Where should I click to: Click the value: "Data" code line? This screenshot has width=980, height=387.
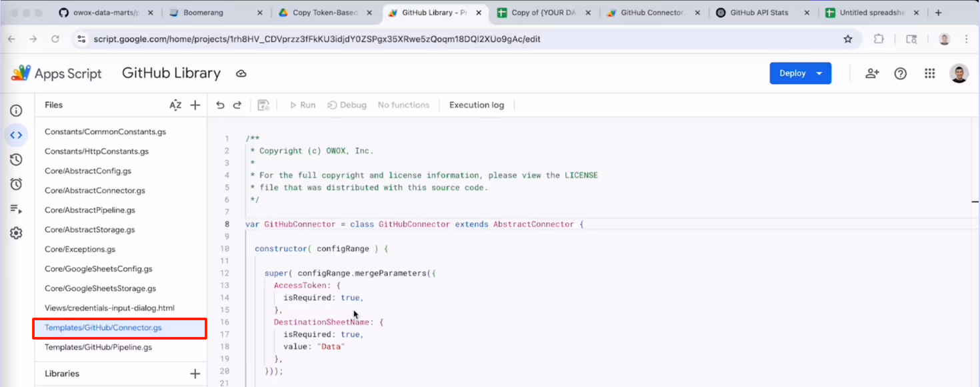[x=314, y=347]
